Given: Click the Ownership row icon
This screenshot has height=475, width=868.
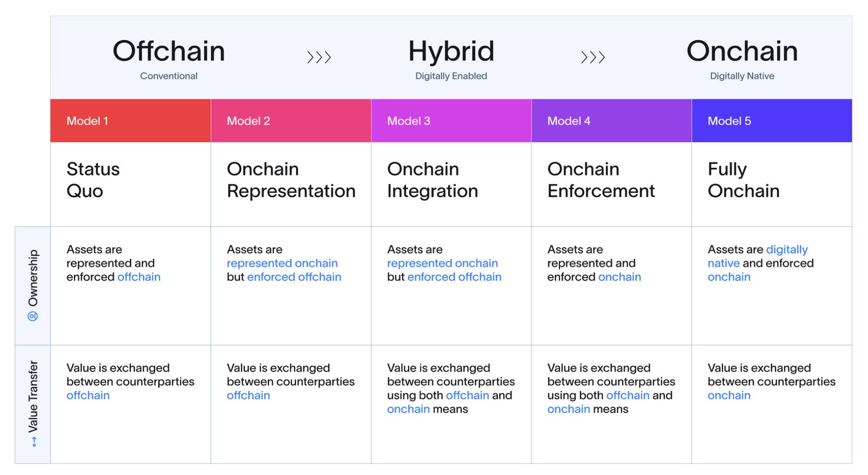Looking at the screenshot, I should pos(33,316).
